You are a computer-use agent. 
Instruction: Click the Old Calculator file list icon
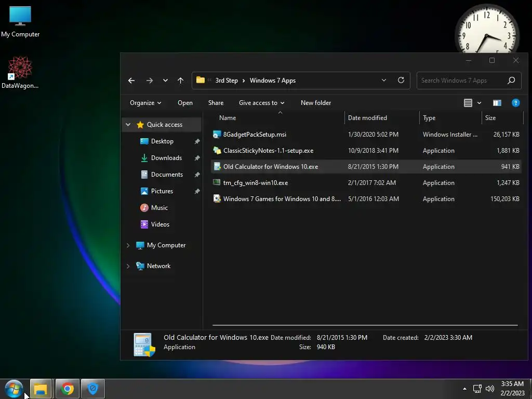(x=217, y=167)
